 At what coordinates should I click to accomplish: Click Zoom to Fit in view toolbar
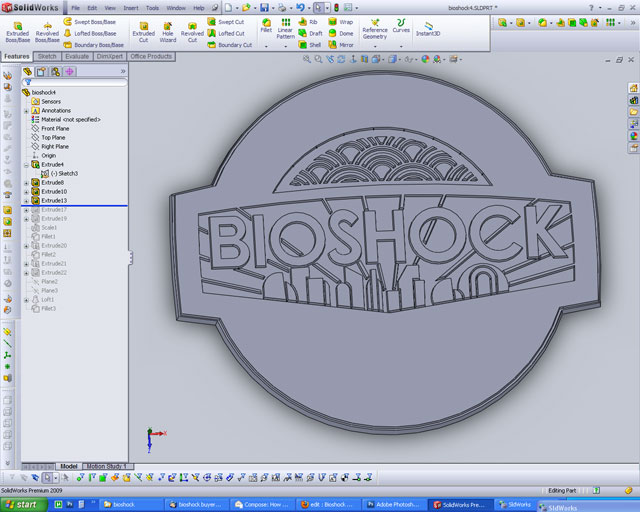(x=306, y=59)
